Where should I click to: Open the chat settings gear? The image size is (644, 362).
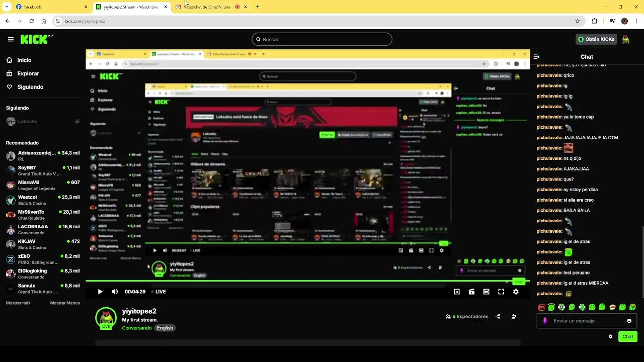tap(610, 337)
